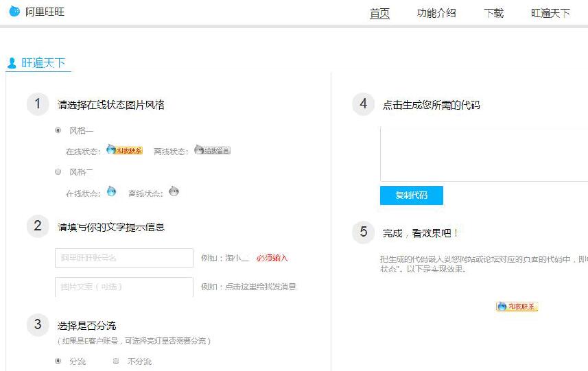Image resolution: width=588 pixels, height=371 pixels.
Task: Click style two online status blue icon
Action: 111,191
